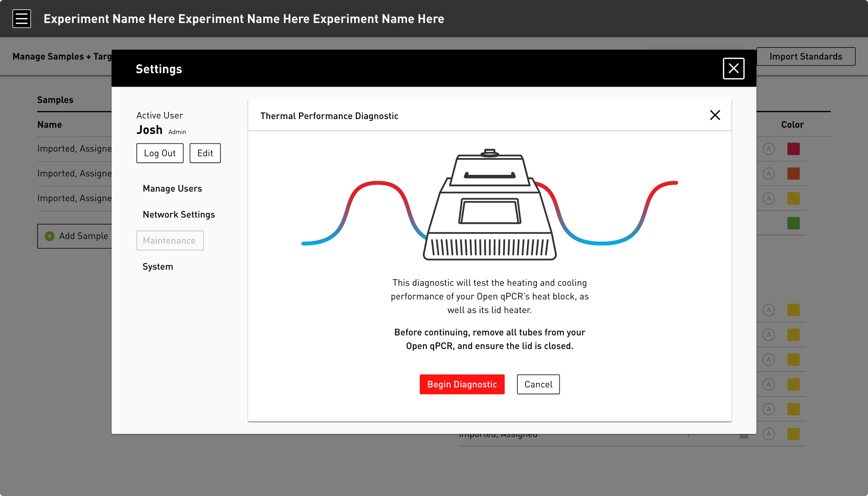Click the circled A icon beside red swatch
Image resolution: width=868 pixels, height=496 pixels.
coord(769,149)
